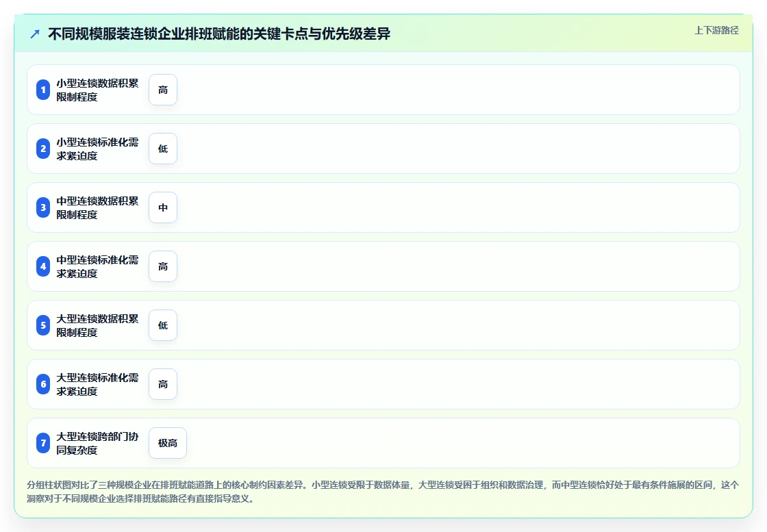Click number badge 4
Screen dimensions: 767x532
tap(43, 266)
